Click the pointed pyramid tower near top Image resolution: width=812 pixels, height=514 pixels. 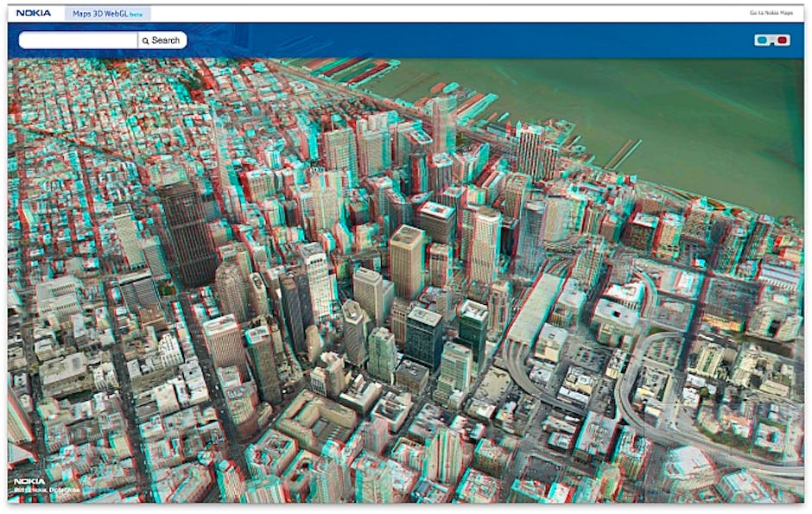[x=443, y=121]
